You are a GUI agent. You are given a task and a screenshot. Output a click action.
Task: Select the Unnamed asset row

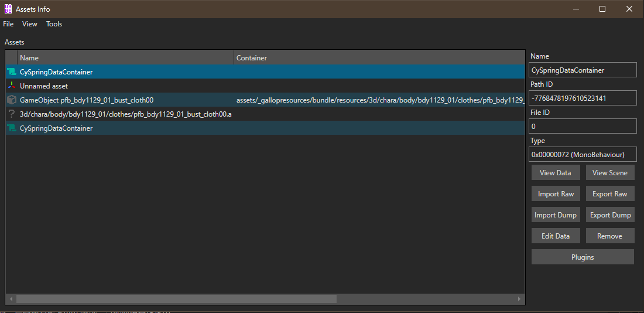pyautogui.click(x=265, y=86)
